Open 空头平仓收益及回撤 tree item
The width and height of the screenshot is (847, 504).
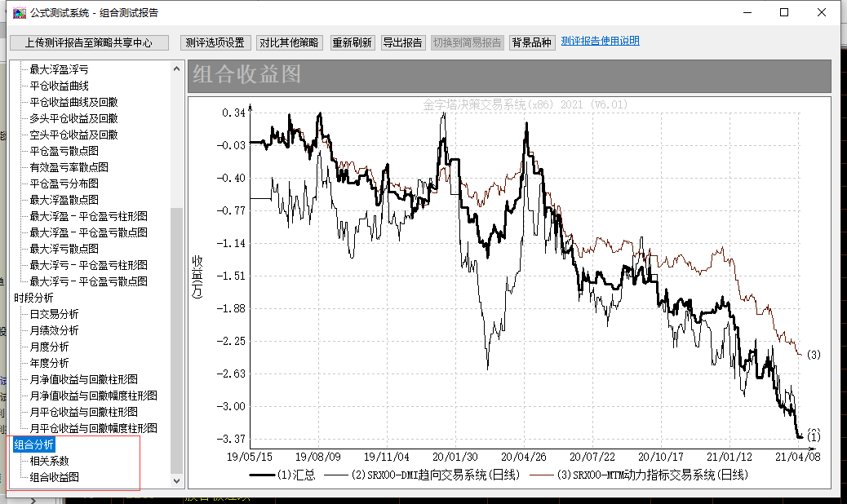[x=73, y=135]
